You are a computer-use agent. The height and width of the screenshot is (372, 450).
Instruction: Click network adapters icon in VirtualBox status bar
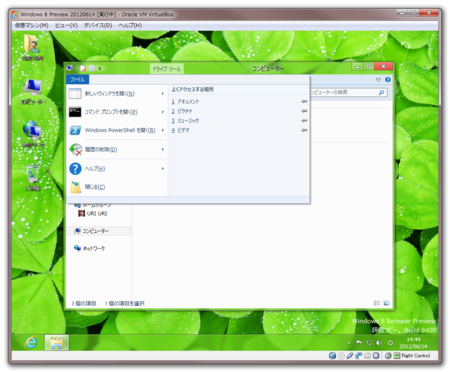358,356
